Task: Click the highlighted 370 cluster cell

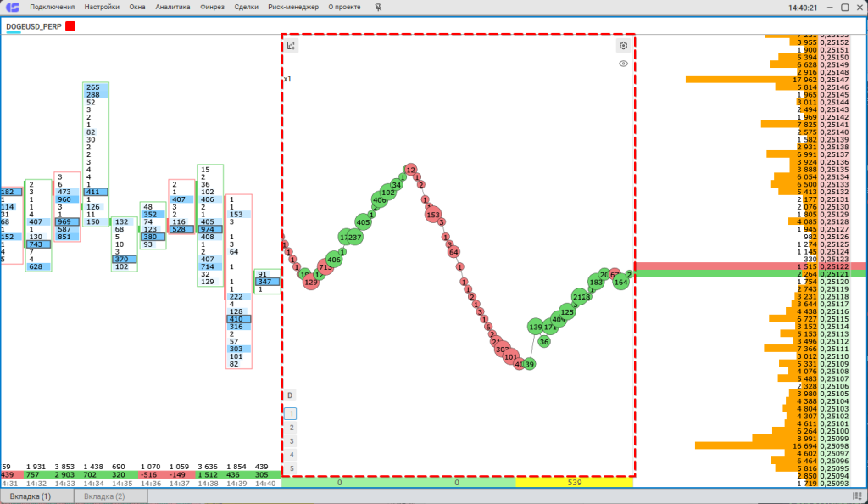Action: pos(125,259)
